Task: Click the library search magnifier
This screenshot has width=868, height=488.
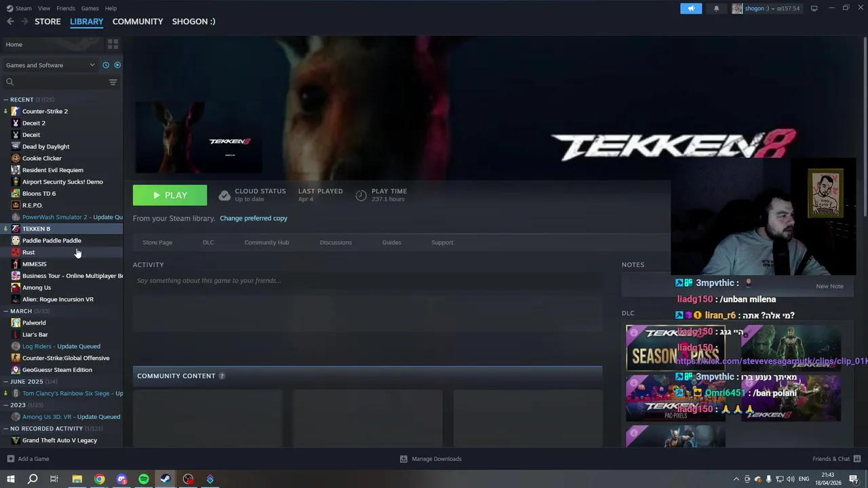Action: pos(9,82)
